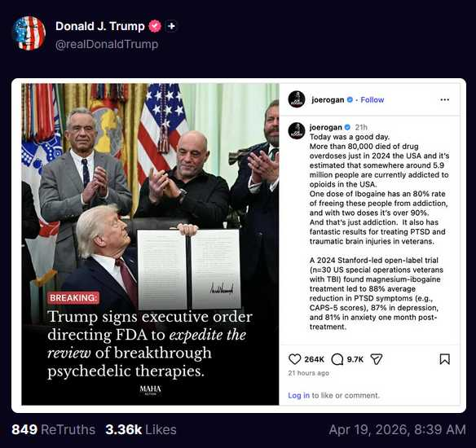Screen dimensions: 476x448
Task: Open comments via speech bubble icon
Action: tap(337, 359)
